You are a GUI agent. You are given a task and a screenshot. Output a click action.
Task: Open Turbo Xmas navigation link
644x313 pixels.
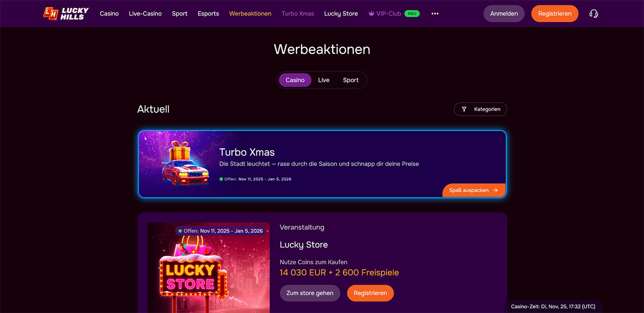coord(298,14)
